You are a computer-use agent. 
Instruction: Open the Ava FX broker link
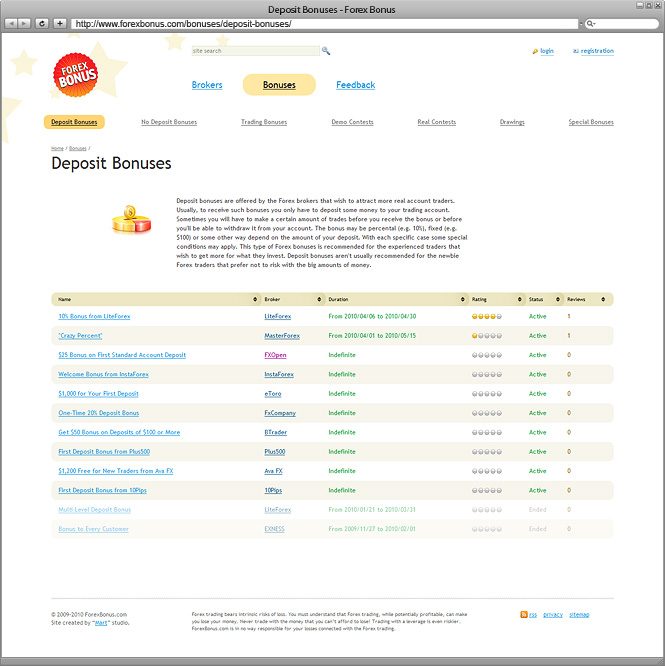coord(273,471)
